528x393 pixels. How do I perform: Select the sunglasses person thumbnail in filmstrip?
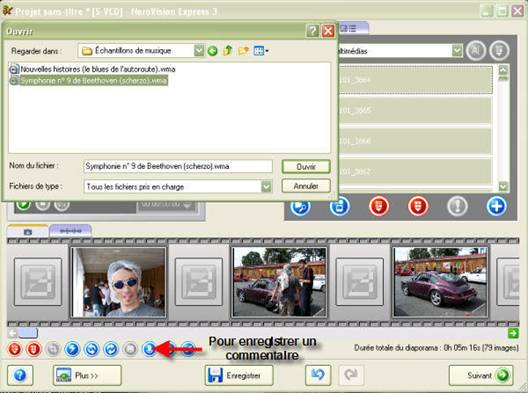click(118, 282)
